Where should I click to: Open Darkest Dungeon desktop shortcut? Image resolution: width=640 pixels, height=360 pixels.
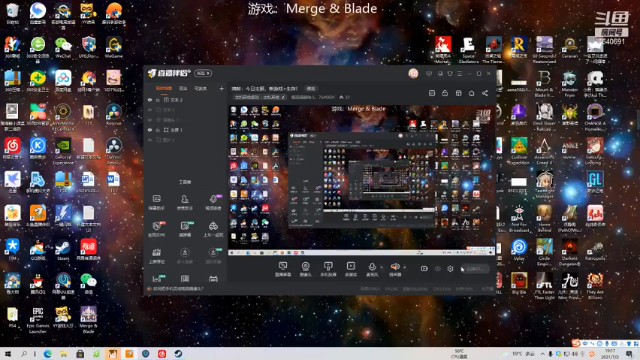(x=570, y=252)
